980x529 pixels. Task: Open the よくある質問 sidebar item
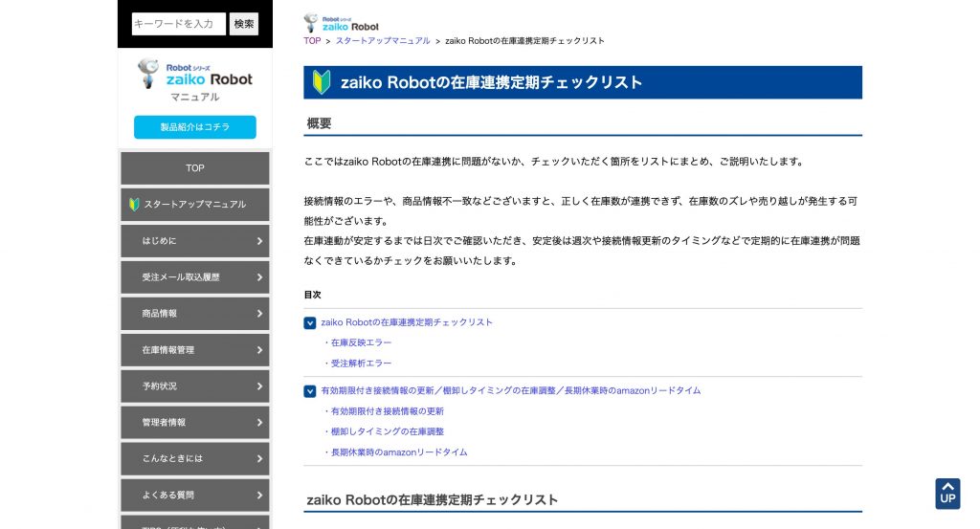tap(195, 495)
